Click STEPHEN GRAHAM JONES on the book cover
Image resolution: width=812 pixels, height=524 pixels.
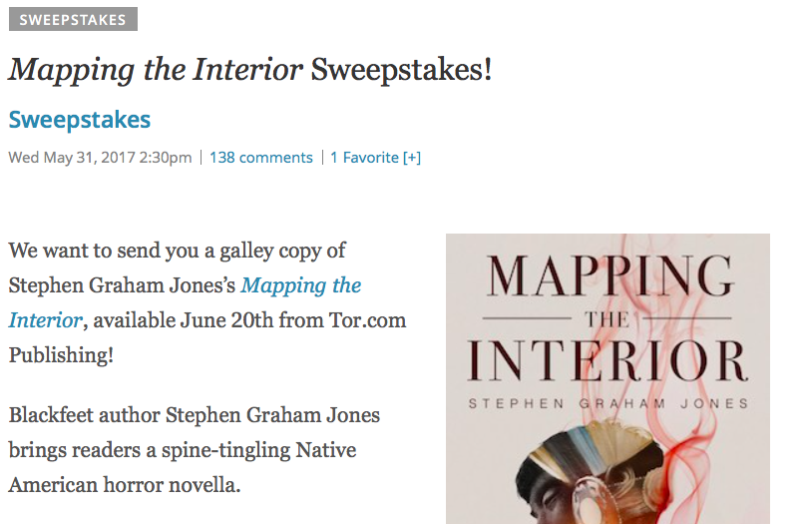[608, 402]
